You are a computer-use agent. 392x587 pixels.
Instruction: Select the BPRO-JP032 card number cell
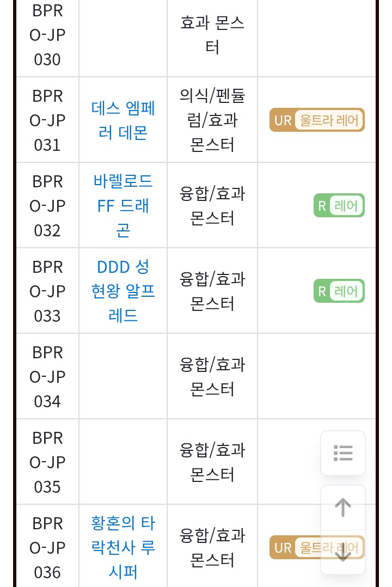click(47, 206)
